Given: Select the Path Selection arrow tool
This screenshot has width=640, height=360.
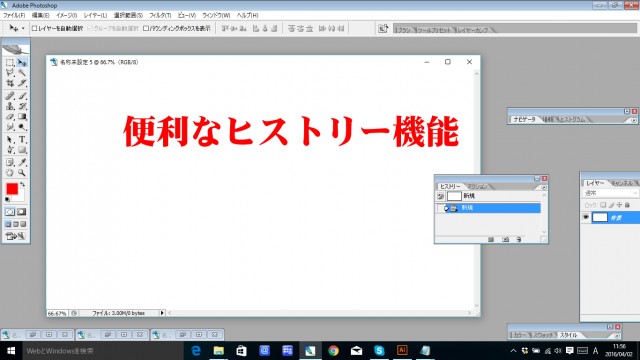Looking at the screenshot, I should [x=10, y=140].
